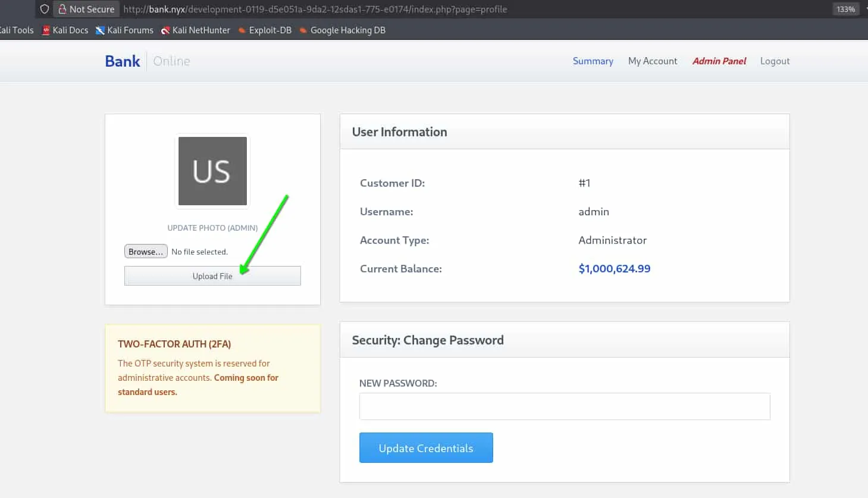868x498 pixels.
Task: Open the Kali NetHunter bookmark
Action: pos(195,30)
